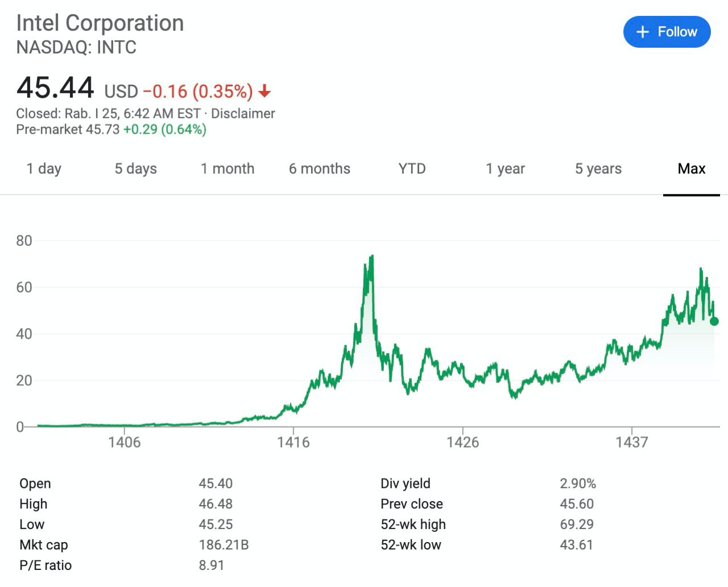Viewport: 728px width, 587px height.
Task: Select the YTD tab
Action: [412, 168]
